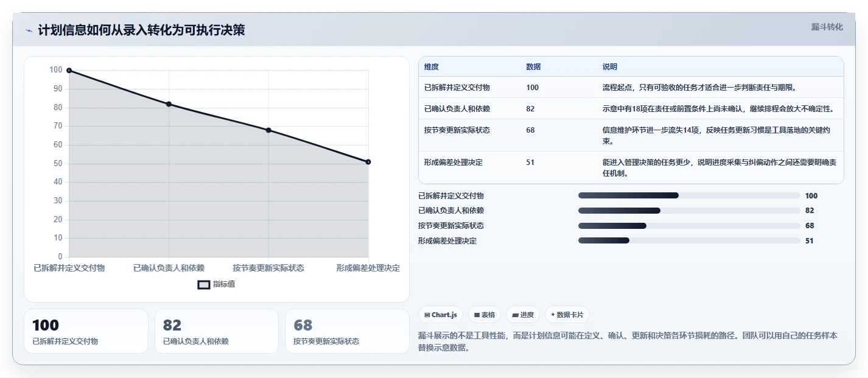Click the y-axis tick label 50
The image size is (868, 378).
click(58, 164)
